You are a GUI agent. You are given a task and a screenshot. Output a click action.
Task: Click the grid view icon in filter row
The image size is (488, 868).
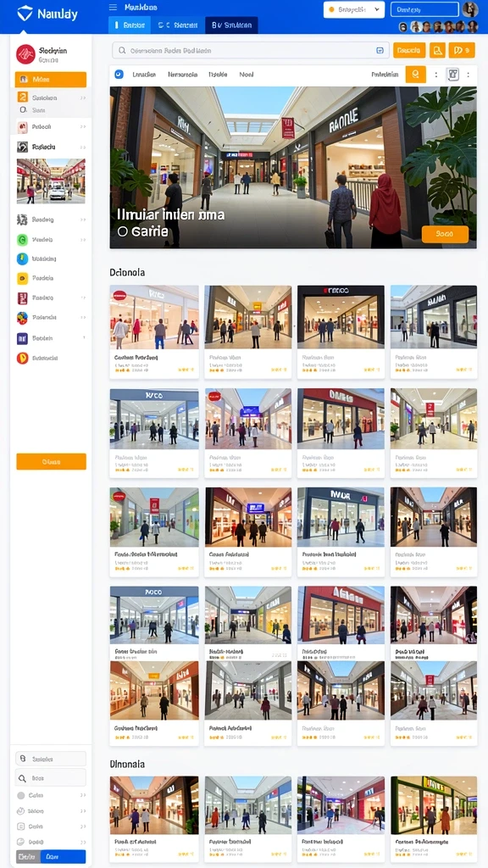click(x=453, y=75)
